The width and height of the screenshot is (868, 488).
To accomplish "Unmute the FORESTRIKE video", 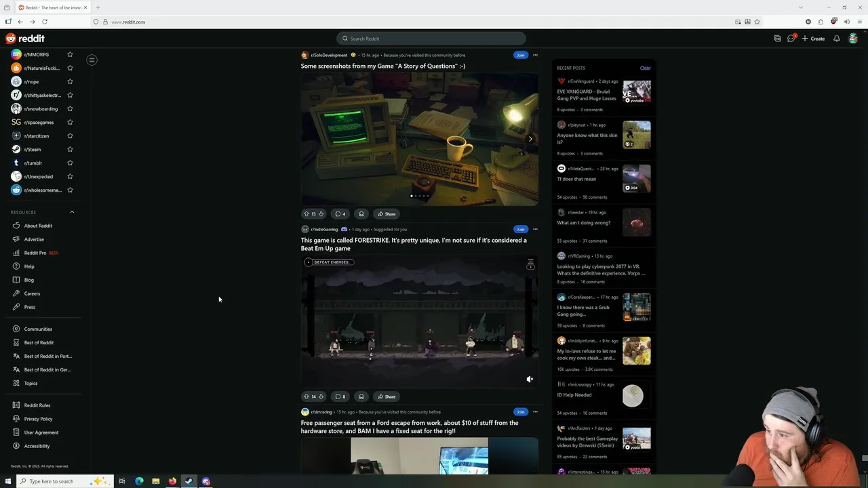I will tap(530, 380).
